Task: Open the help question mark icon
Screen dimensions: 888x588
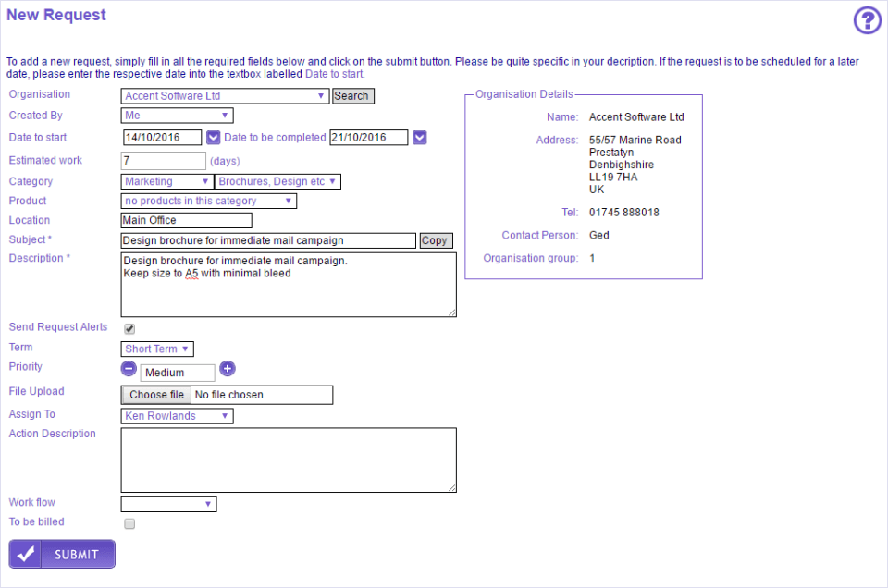Action: click(x=867, y=19)
